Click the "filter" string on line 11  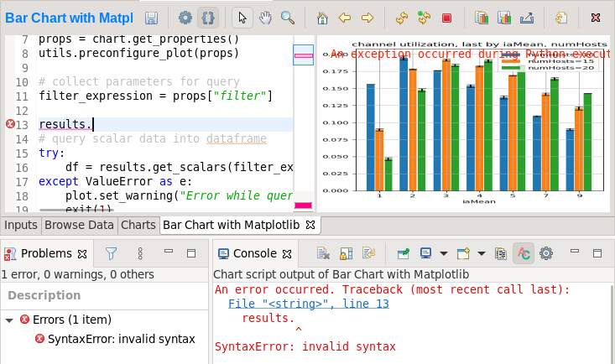pyautogui.click(x=240, y=96)
